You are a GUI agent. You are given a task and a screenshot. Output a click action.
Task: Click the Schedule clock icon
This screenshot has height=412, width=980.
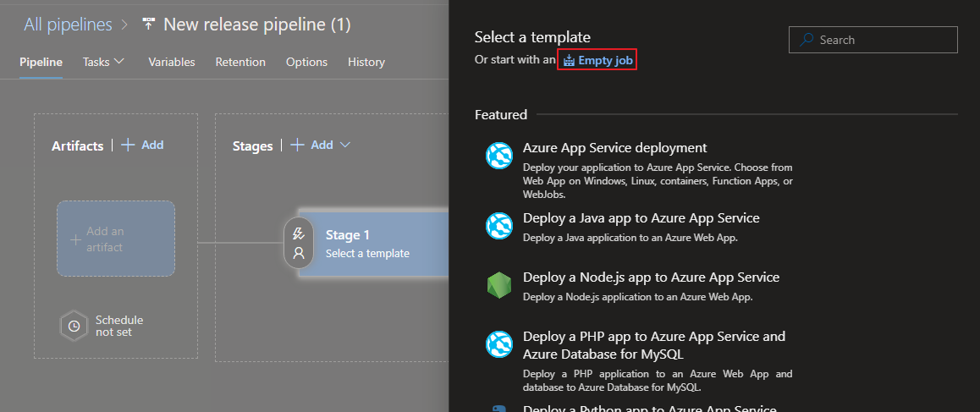point(74,326)
